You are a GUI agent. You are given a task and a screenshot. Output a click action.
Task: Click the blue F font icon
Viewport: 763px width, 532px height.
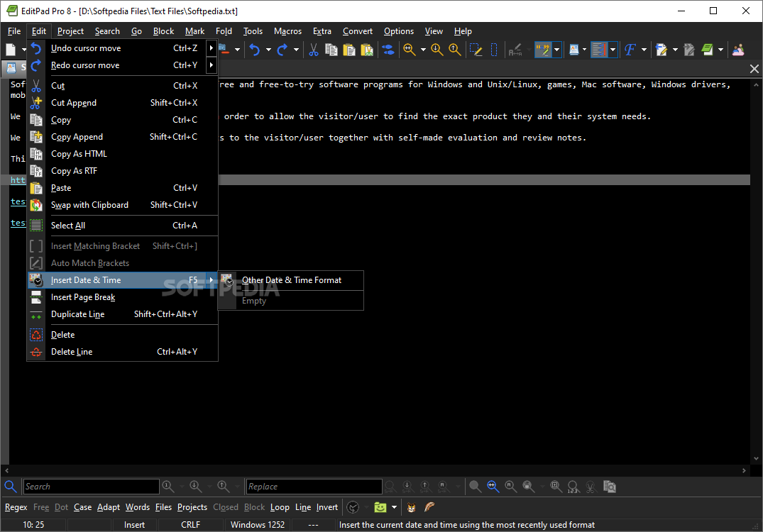[x=630, y=50]
